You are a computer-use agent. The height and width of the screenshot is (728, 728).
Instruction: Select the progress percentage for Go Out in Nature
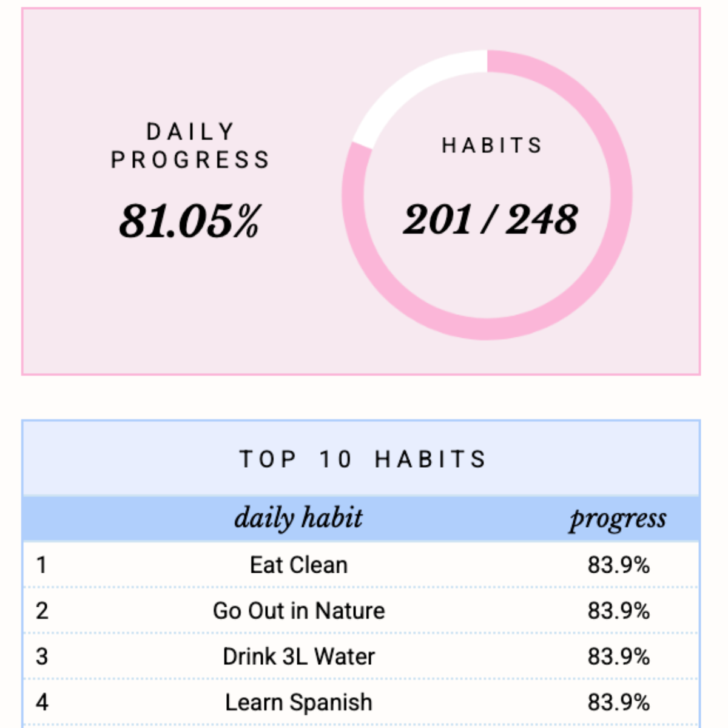[618, 611]
